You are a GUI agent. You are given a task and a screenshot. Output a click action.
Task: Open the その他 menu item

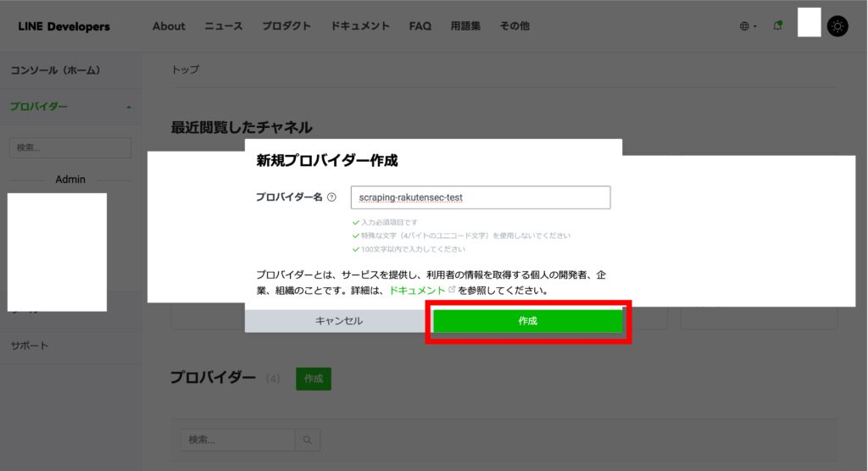tap(515, 26)
